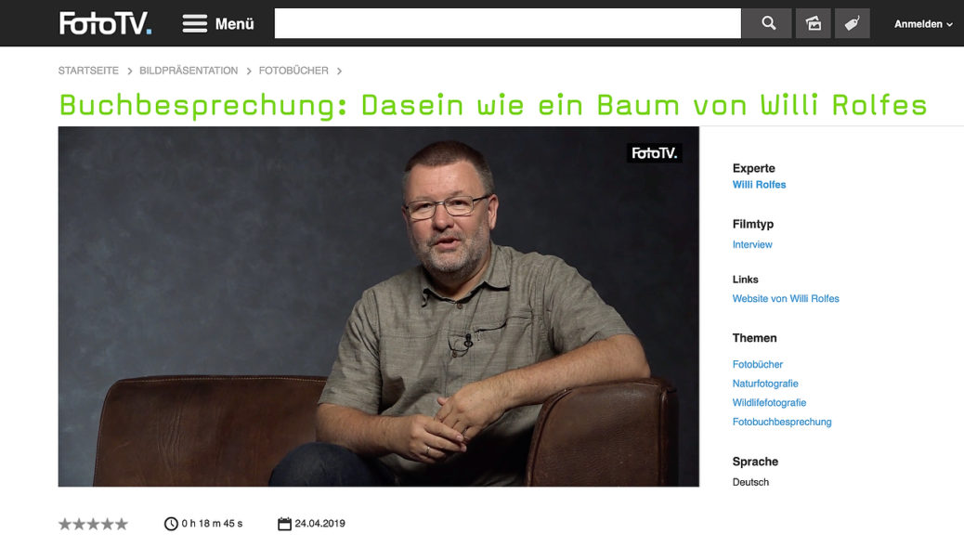Open the shop storefront icon

click(814, 23)
